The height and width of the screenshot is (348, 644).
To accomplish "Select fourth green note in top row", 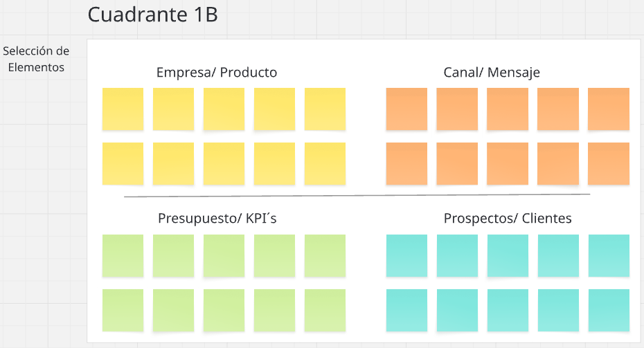I will click(x=274, y=255).
